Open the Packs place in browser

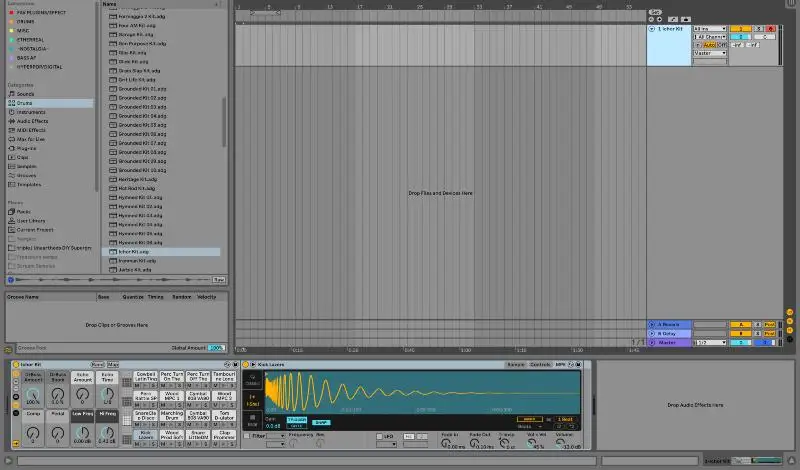point(23,212)
